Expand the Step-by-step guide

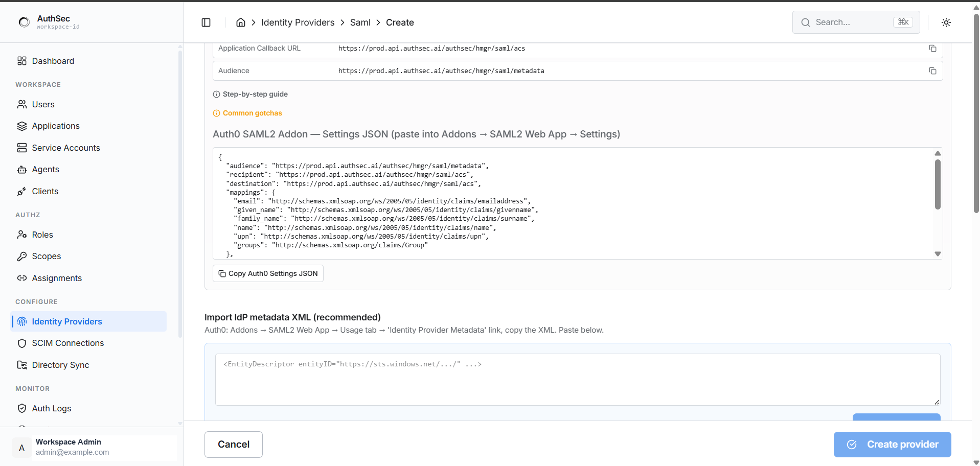pyautogui.click(x=250, y=94)
